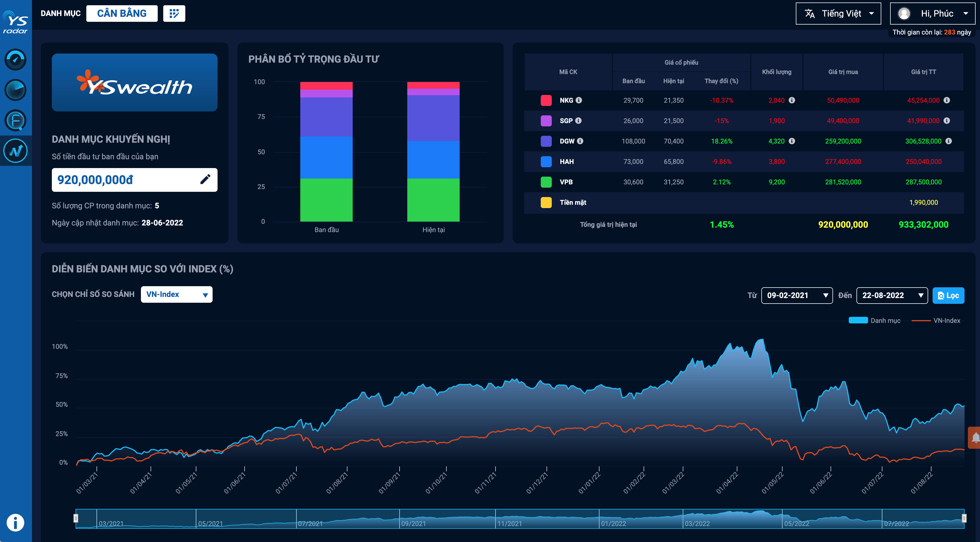Open the info button at bottom of sidebar
Image resolution: width=980 pixels, height=542 pixels.
[15, 523]
